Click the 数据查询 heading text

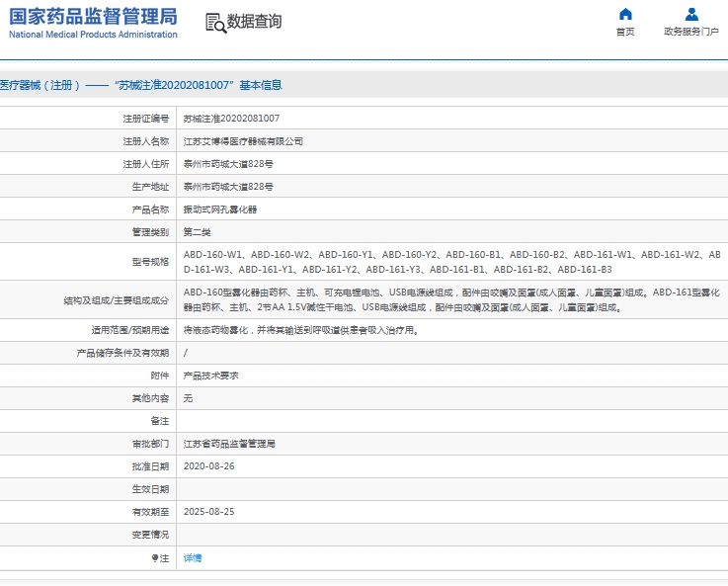pos(254,22)
